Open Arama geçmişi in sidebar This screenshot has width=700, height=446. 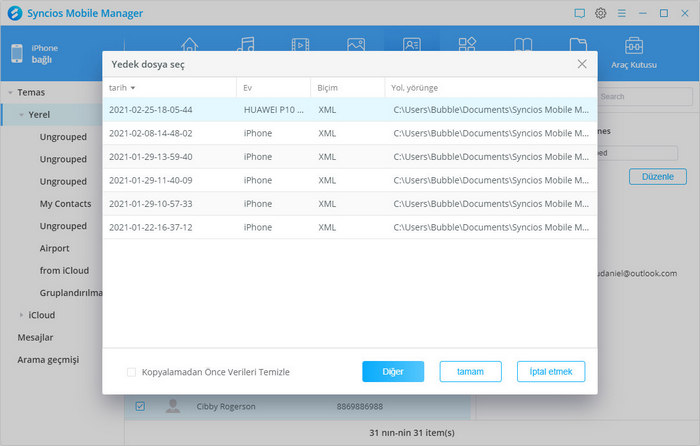point(48,360)
